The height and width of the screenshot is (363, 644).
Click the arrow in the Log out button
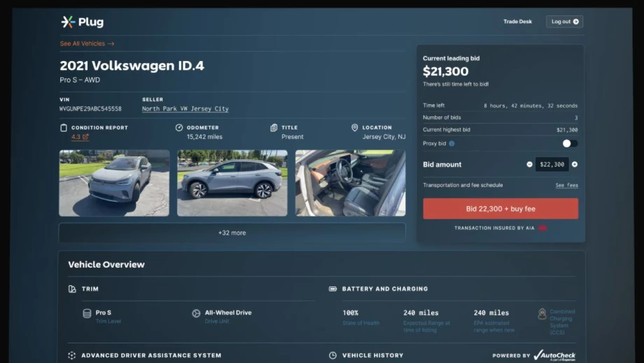pyautogui.click(x=576, y=22)
